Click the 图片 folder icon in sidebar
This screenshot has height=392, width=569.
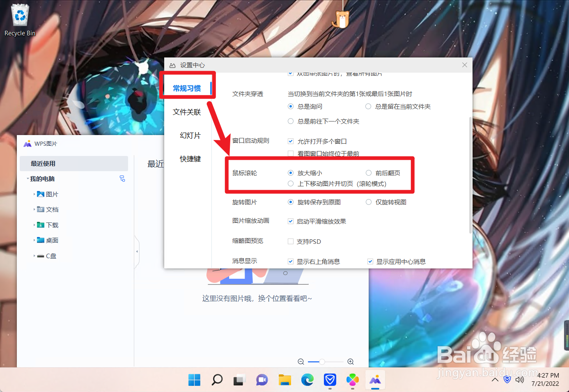point(41,194)
